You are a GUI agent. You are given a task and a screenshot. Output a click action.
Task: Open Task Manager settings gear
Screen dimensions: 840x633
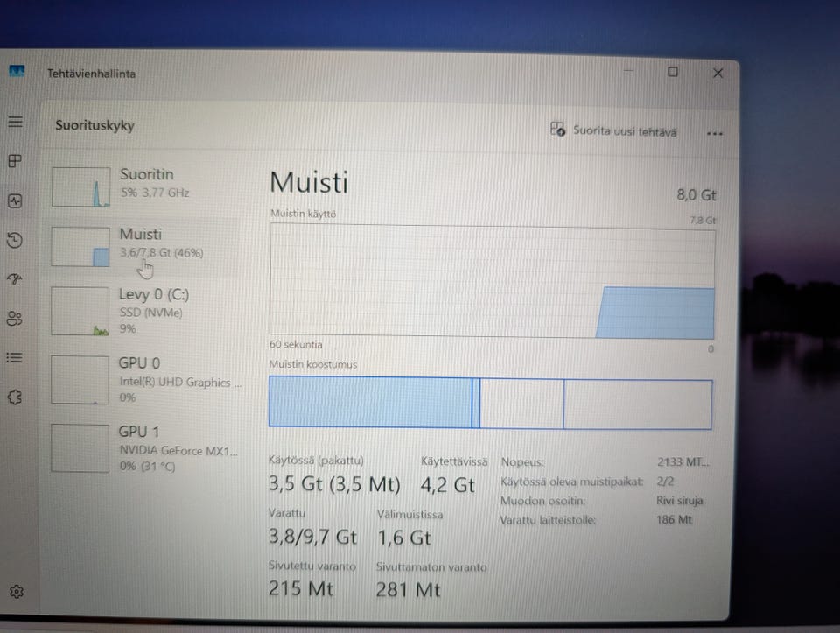17,591
